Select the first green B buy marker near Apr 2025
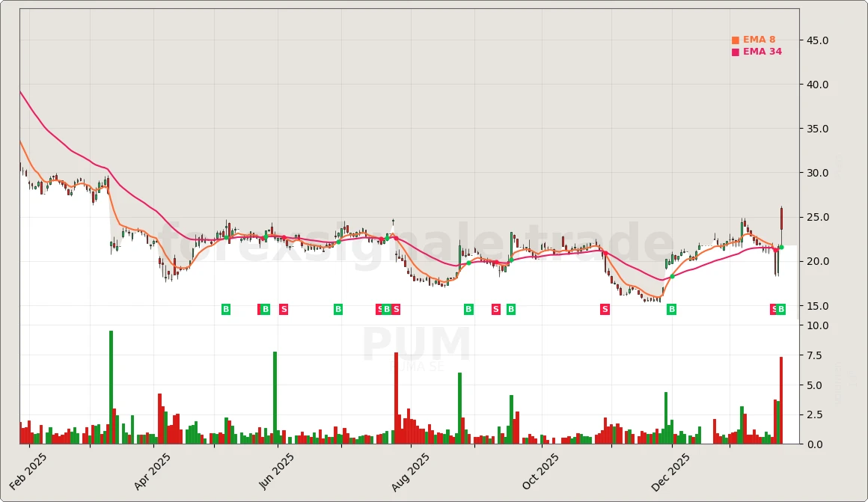This screenshot has height=502, width=868. 224,309
